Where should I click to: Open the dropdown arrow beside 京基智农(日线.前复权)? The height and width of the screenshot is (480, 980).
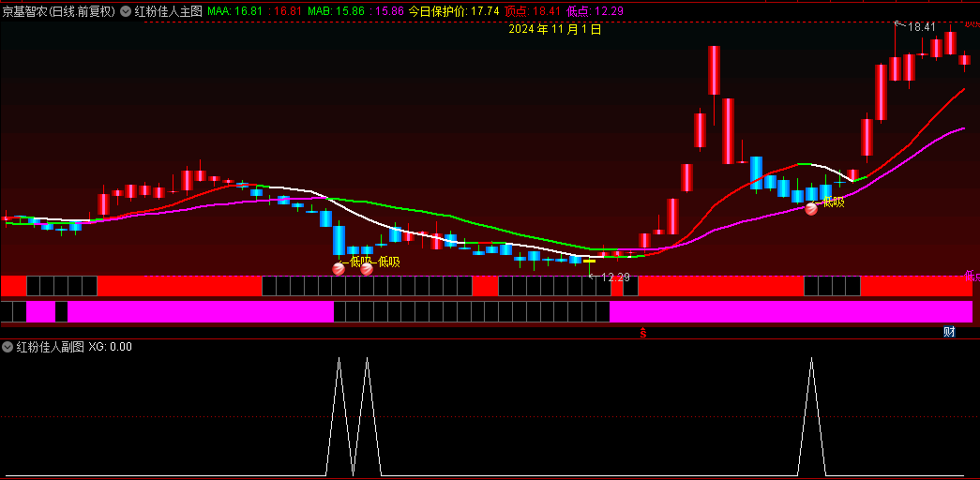point(125,10)
